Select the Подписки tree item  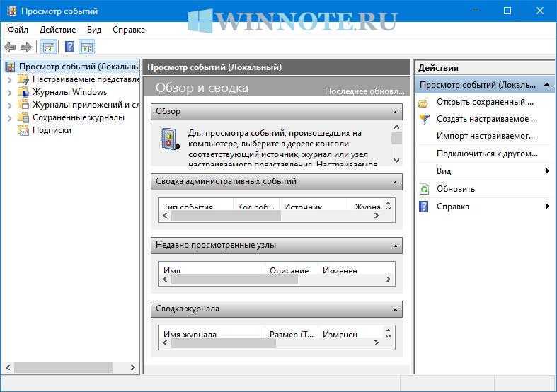coord(52,130)
